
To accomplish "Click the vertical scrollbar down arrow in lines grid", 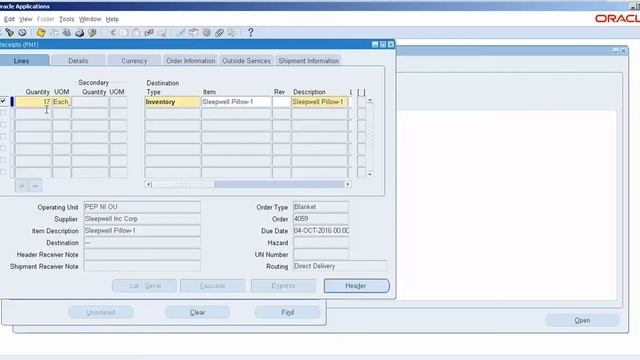I will coord(370,174).
